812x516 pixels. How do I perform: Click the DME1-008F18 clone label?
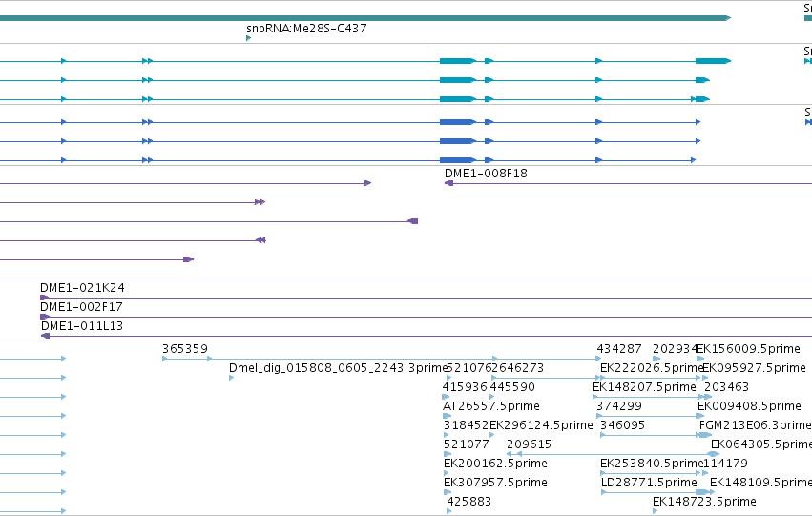pos(486,174)
